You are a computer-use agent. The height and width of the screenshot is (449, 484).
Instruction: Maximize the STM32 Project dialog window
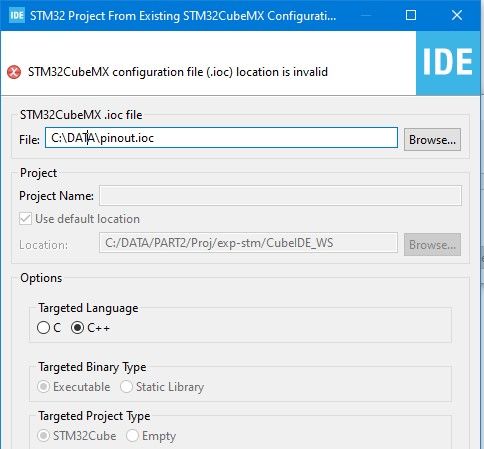[411, 15]
